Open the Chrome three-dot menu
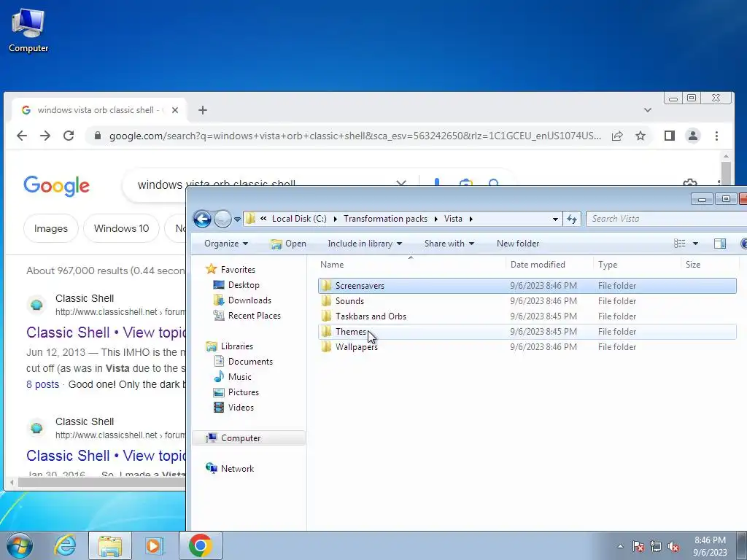Viewport: 747px width, 560px height. [716, 136]
